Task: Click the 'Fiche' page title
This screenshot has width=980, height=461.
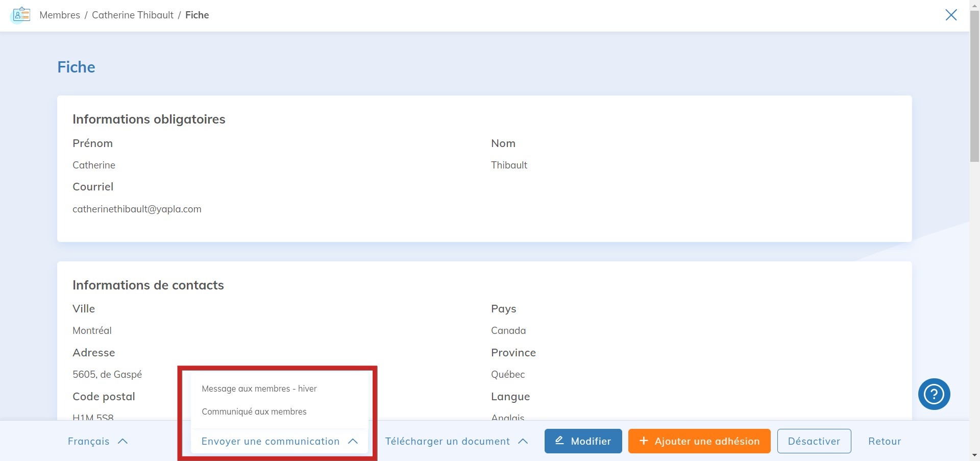Action: pos(76,67)
